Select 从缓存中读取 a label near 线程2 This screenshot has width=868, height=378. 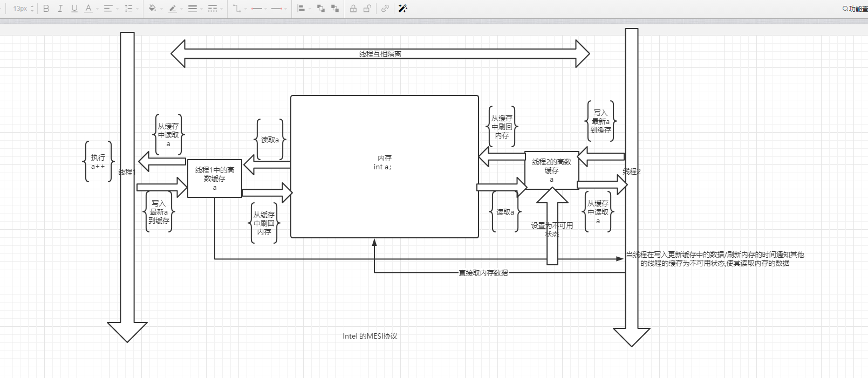click(x=598, y=212)
